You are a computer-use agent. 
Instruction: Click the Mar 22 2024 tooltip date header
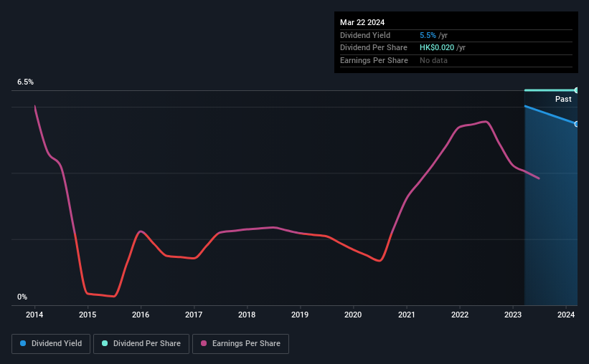click(362, 22)
